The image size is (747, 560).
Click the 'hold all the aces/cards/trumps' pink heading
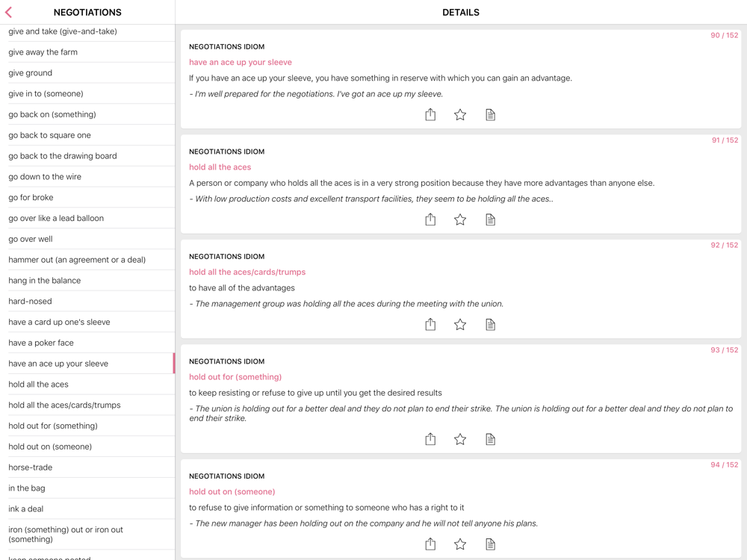[247, 272]
